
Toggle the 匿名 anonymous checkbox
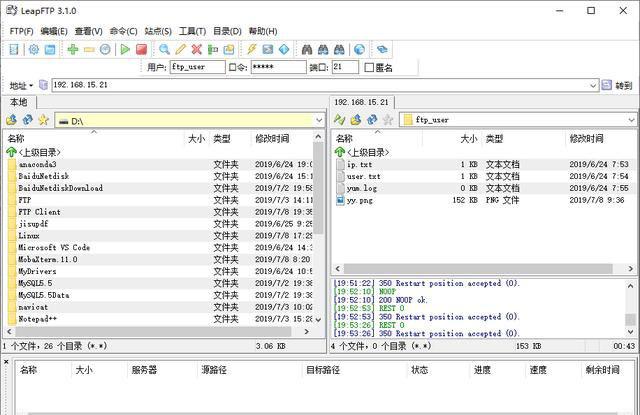coord(369,67)
